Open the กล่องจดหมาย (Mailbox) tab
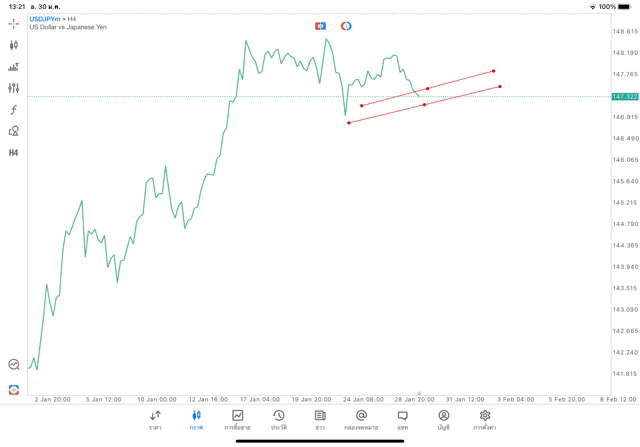The image size is (640, 447). [x=361, y=419]
